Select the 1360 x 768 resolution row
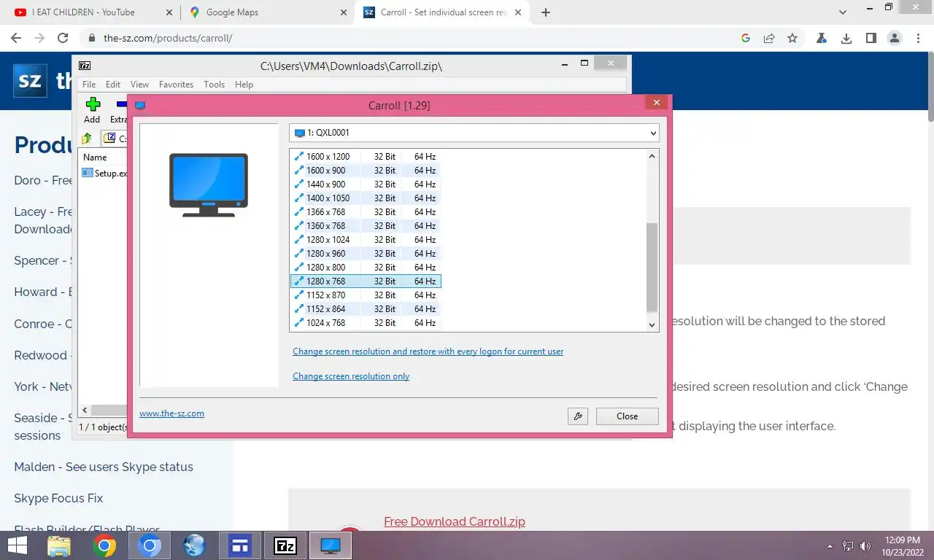The height and width of the screenshot is (560, 934). pos(366,226)
